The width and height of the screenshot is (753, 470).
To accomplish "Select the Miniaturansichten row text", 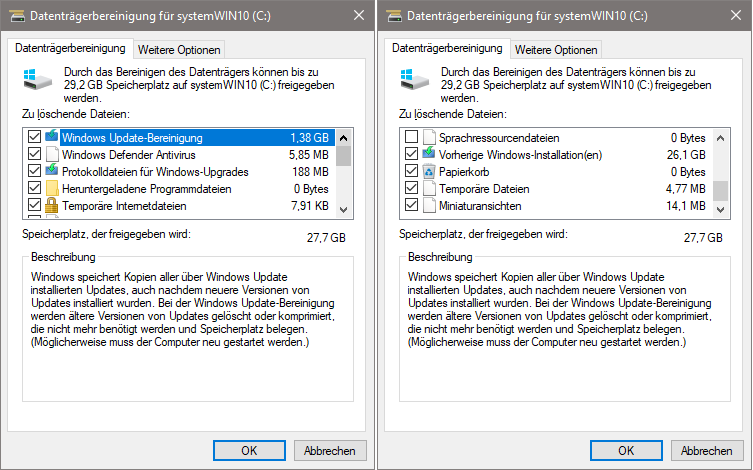I will click(480, 206).
